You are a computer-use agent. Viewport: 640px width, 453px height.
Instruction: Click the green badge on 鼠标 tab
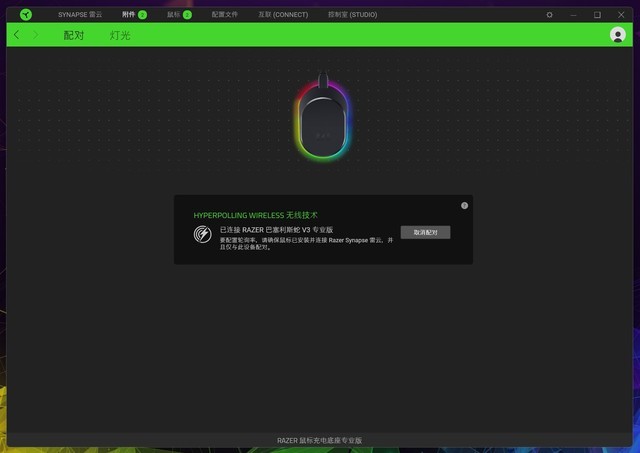coord(187,15)
